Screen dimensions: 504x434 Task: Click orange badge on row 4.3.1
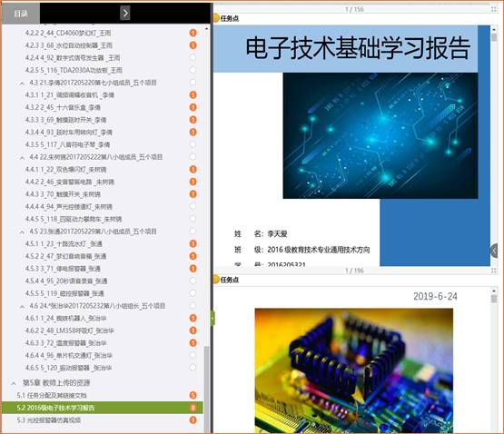(x=193, y=94)
